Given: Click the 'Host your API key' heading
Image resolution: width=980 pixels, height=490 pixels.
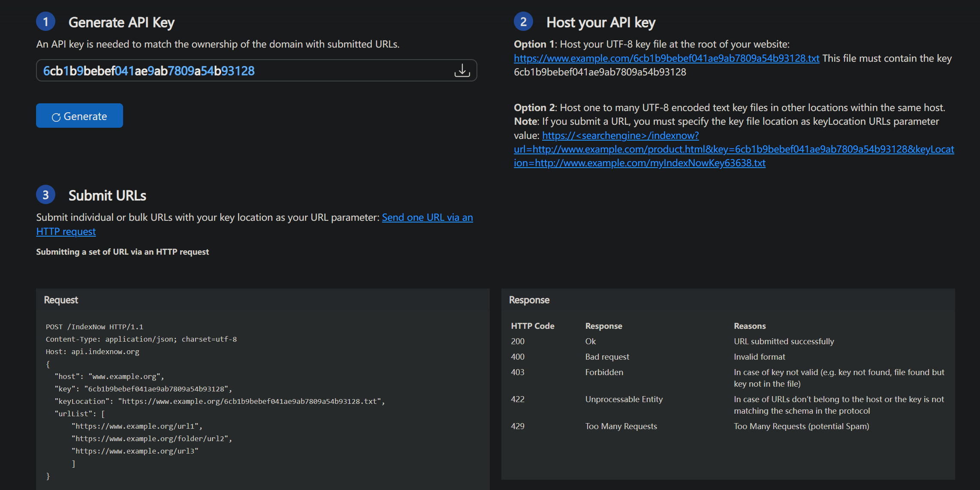Looking at the screenshot, I should [601, 22].
